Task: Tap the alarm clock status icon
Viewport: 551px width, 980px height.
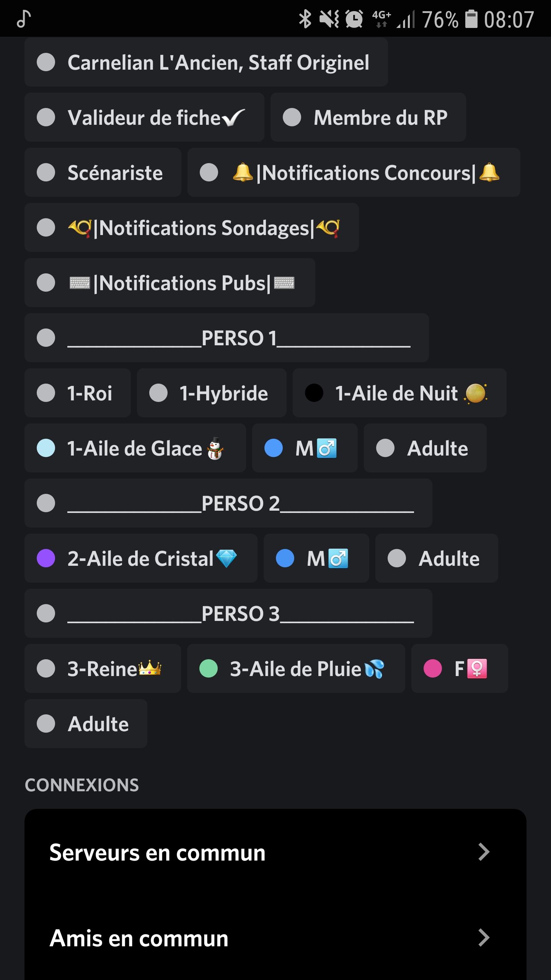Action: [354, 19]
